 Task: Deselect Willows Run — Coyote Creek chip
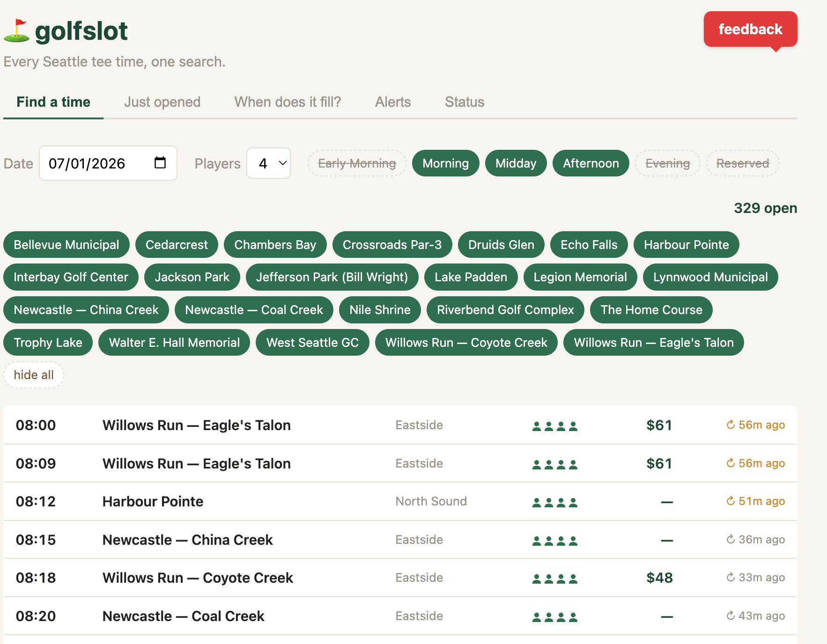pyautogui.click(x=466, y=343)
